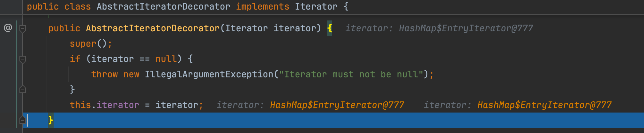This screenshot has height=133, width=644.
Task: Click the Iterator interface after implements
Action: click(x=316, y=6)
